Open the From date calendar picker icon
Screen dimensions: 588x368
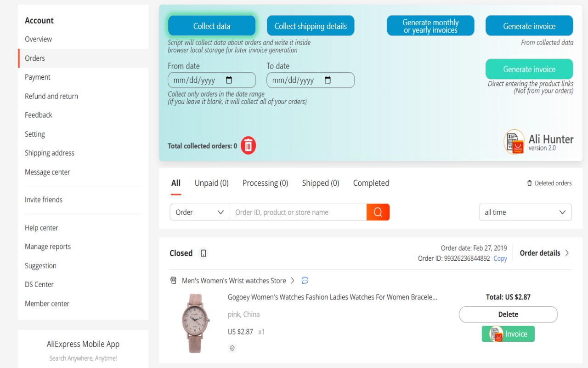[229, 80]
